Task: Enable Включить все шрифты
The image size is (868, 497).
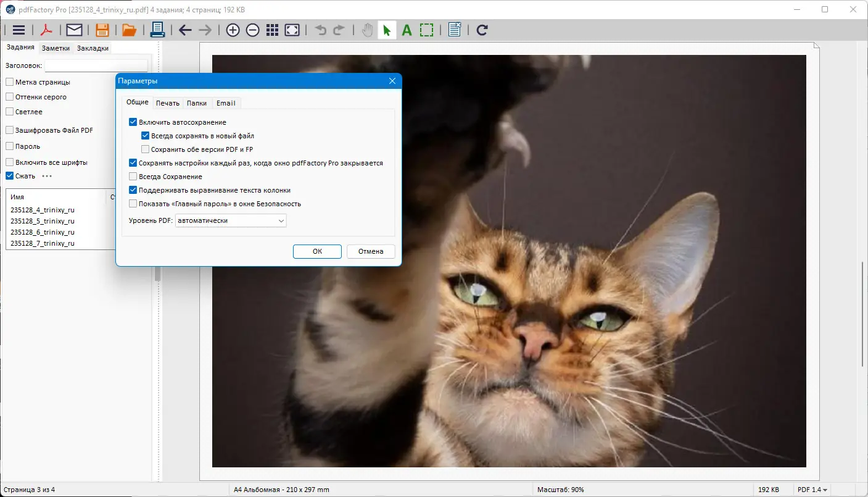Action: point(10,162)
